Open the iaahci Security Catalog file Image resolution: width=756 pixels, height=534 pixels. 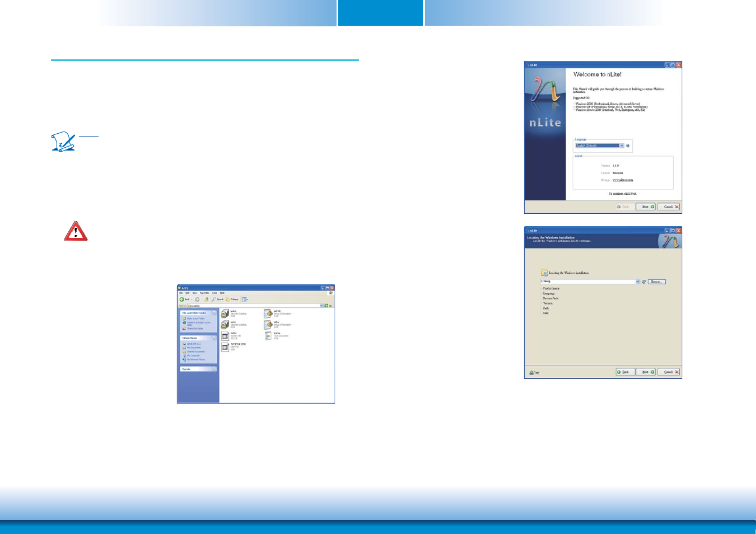pos(234,313)
